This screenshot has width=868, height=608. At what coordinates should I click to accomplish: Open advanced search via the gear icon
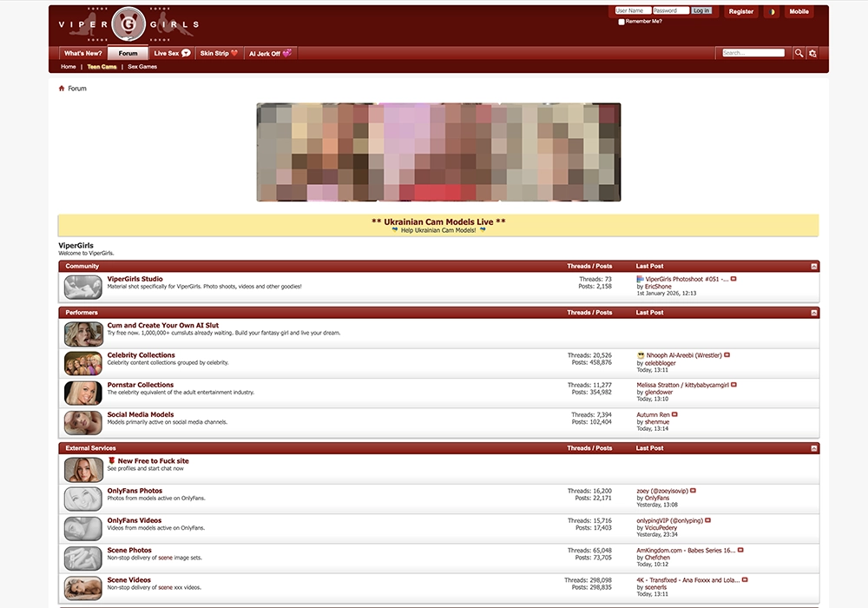point(811,52)
